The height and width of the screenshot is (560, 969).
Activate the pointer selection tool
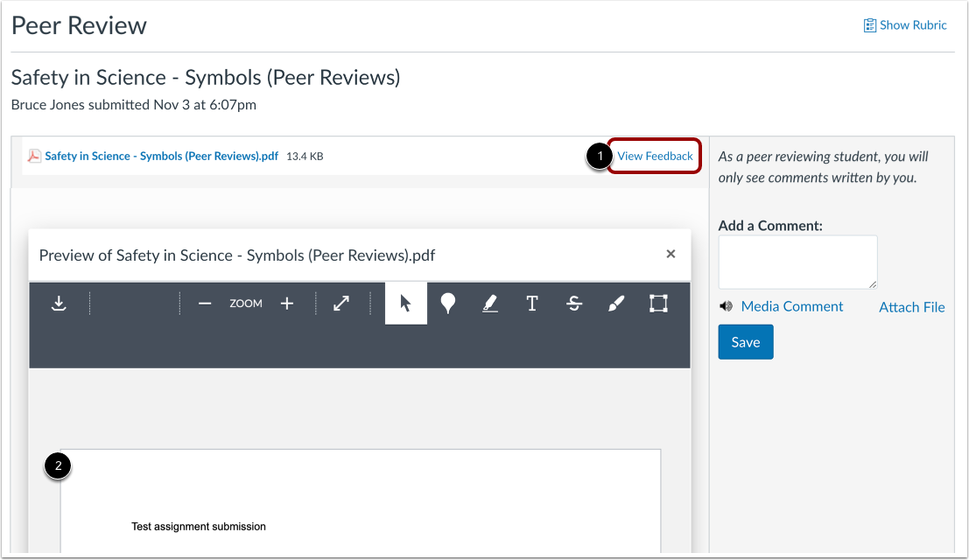[405, 303]
